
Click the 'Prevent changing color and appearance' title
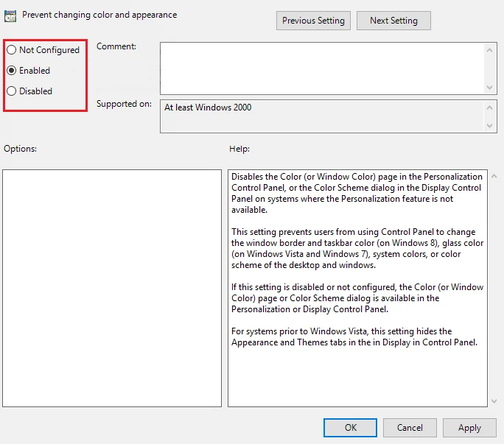(x=99, y=15)
